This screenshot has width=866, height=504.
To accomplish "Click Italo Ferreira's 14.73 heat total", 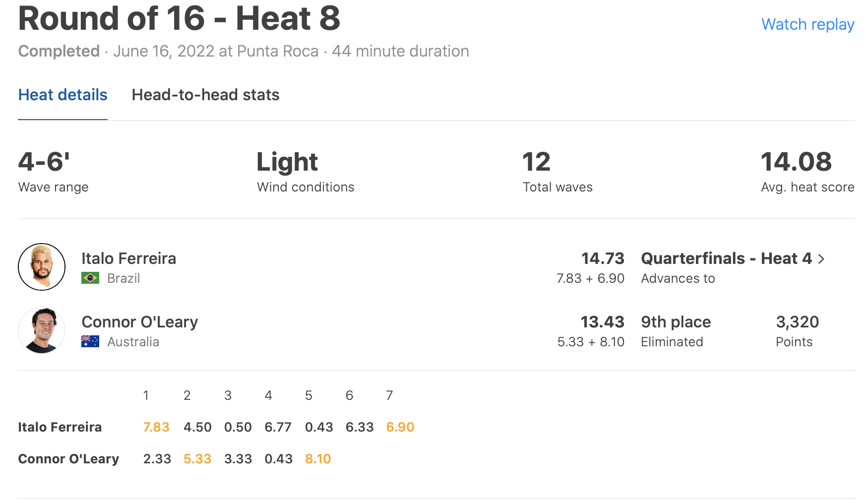I will click(603, 258).
